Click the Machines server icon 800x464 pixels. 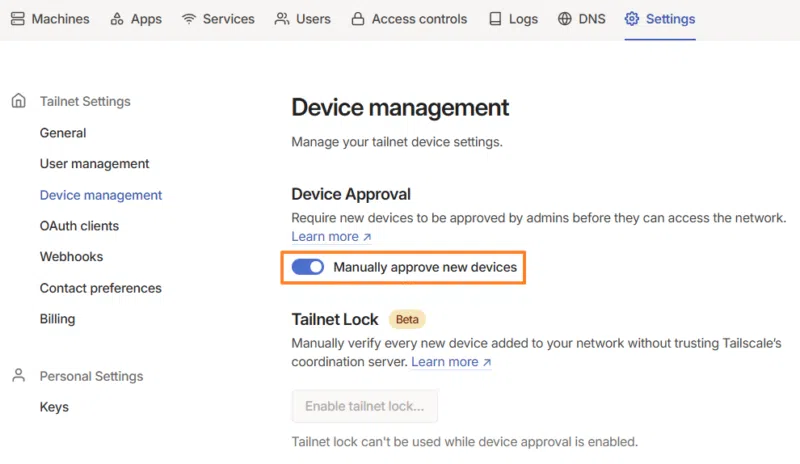coord(18,19)
